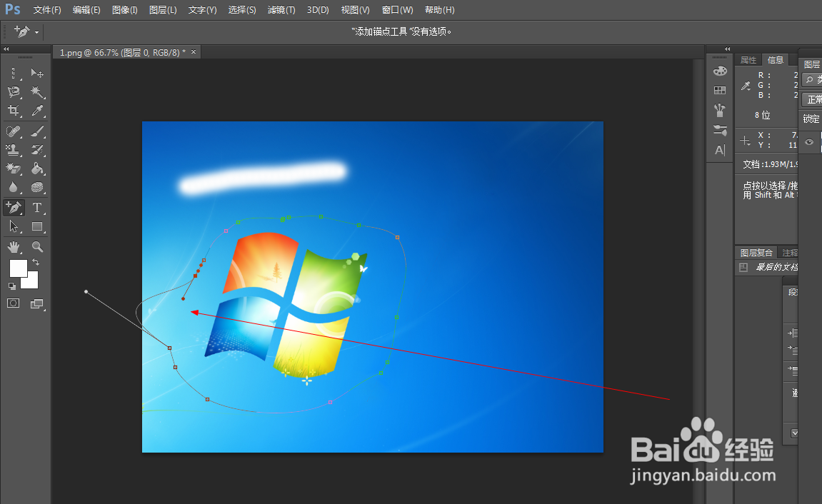Select the Paint Bucket tool

coord(36,168)
